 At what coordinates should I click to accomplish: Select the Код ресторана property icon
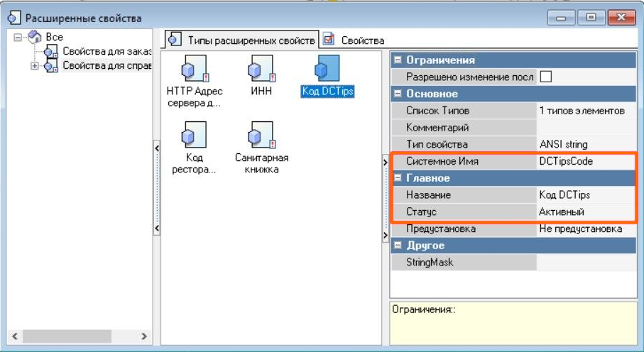pyautogui.click(x=194, y=135)
